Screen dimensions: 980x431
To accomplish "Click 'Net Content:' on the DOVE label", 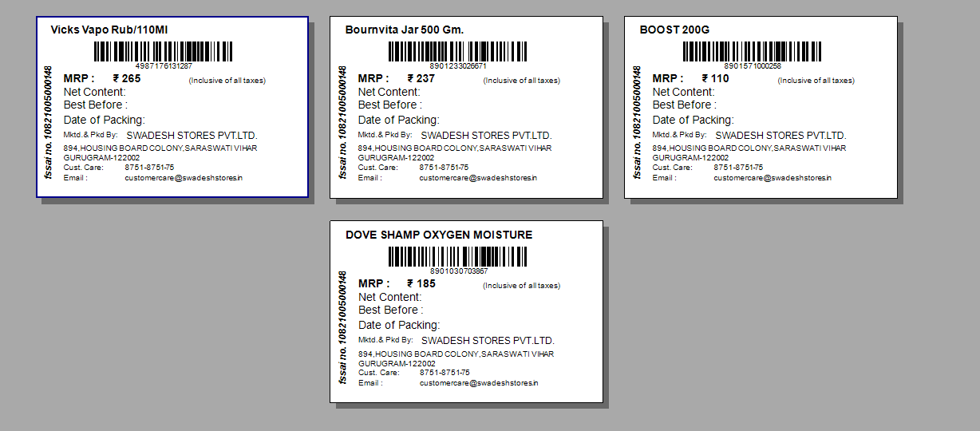I will (389, 297).
